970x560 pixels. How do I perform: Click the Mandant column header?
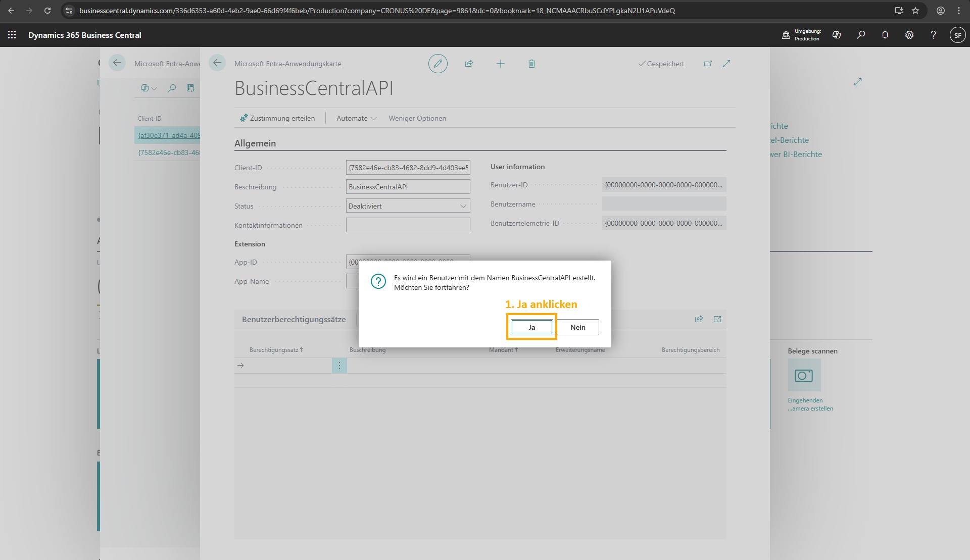coord(504,350)
